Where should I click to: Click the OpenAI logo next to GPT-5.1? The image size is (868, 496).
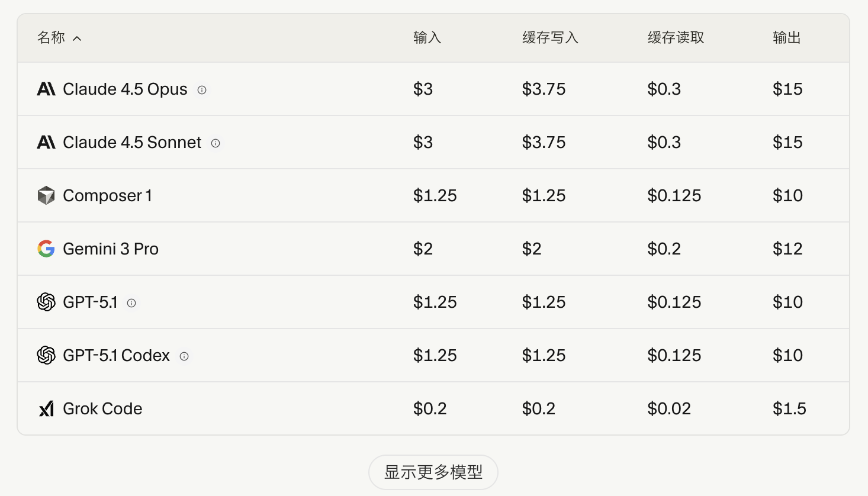(x=46, y=302)
